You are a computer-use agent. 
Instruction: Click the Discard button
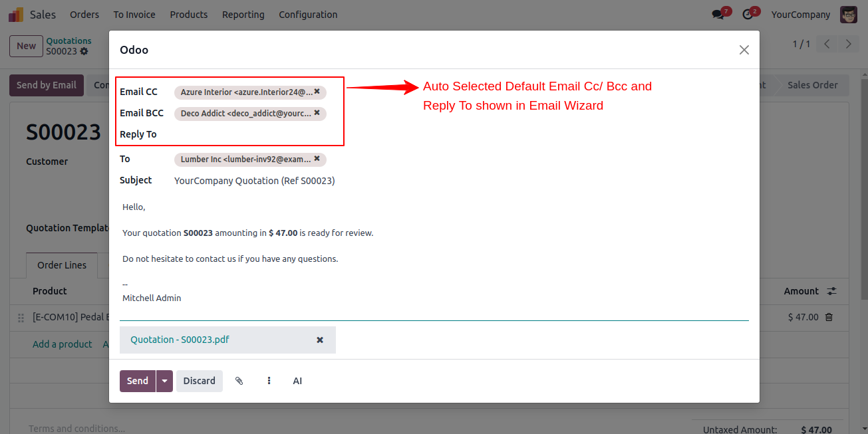point(200,381)
